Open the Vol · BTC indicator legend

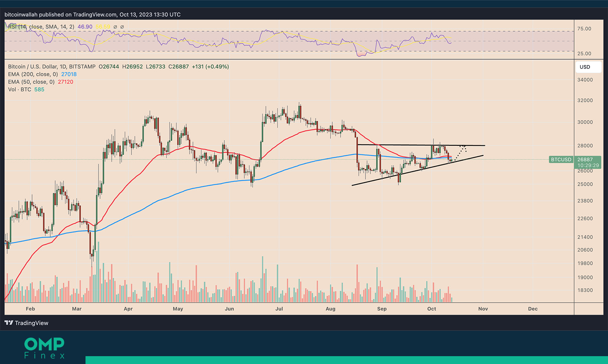click(x=20, y=89)
